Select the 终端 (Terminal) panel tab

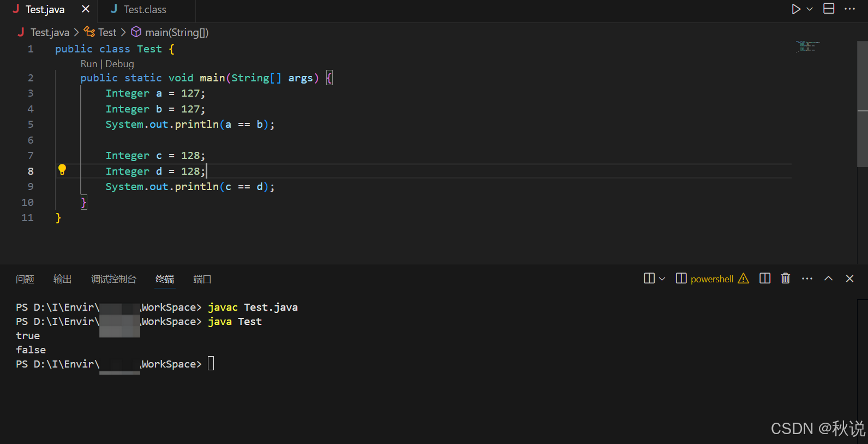pyautogui.click(x=165, y=279)
